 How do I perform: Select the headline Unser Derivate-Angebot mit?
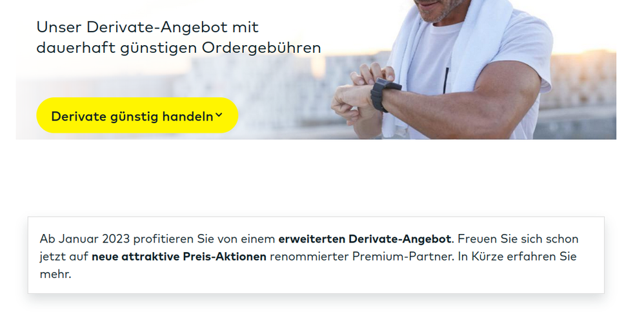click(147, 27)
